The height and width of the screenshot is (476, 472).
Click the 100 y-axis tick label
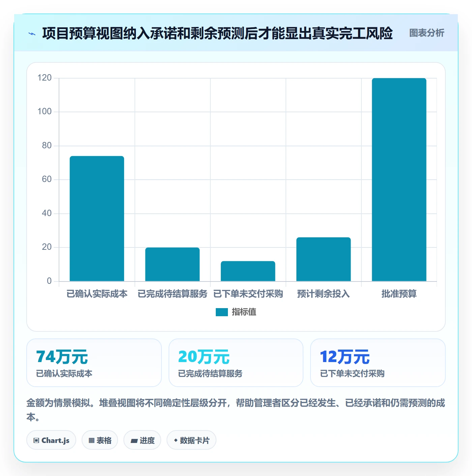pos(45,112)
